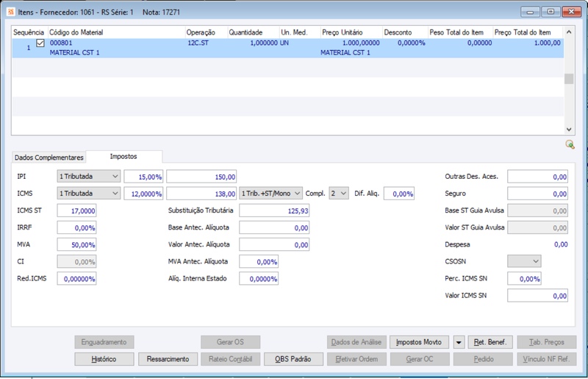This screenshot has height=379, width=588.
Task: Click the grid scroll-up arrow
Action: (x=569, y=32)
